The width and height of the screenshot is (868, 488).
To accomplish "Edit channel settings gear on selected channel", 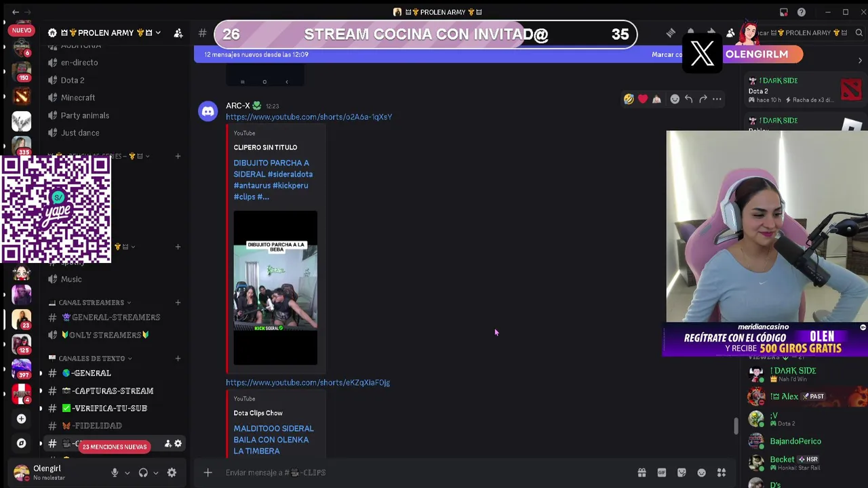I will click(178, 443).
